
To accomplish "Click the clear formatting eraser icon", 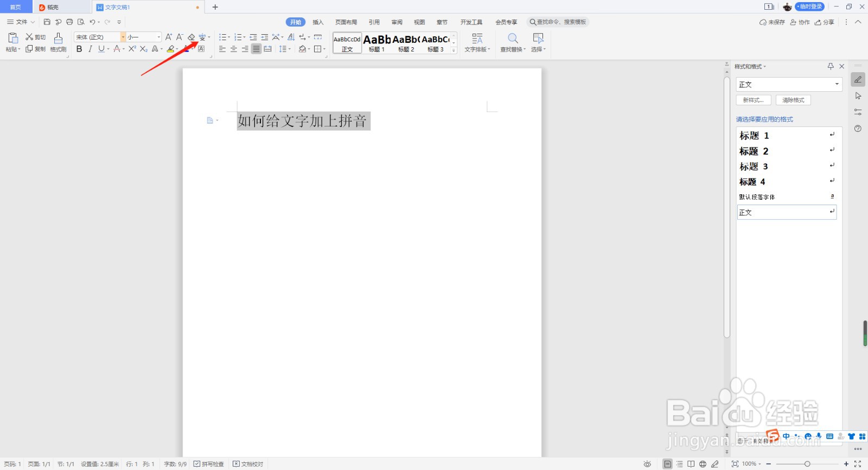I will tap(192, 37).
